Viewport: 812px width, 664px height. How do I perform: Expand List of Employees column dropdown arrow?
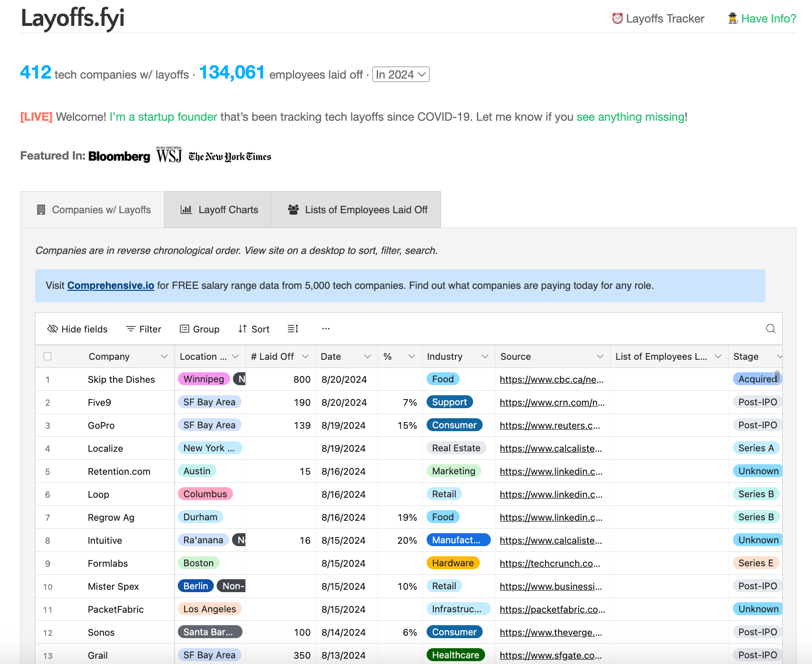(718, 356)
